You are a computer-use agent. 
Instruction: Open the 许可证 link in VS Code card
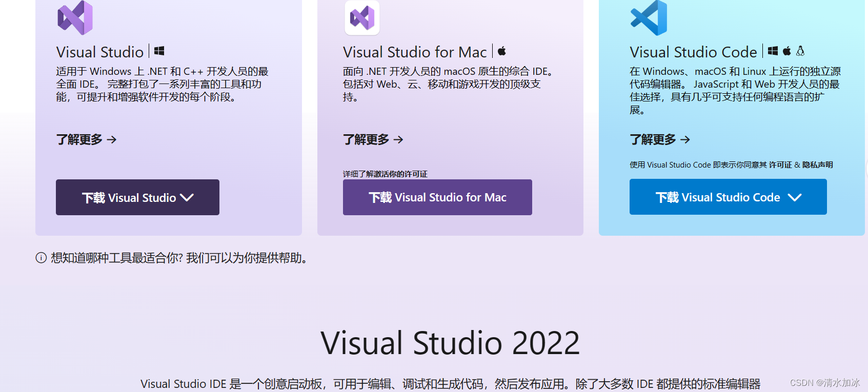tap(780, 164)
